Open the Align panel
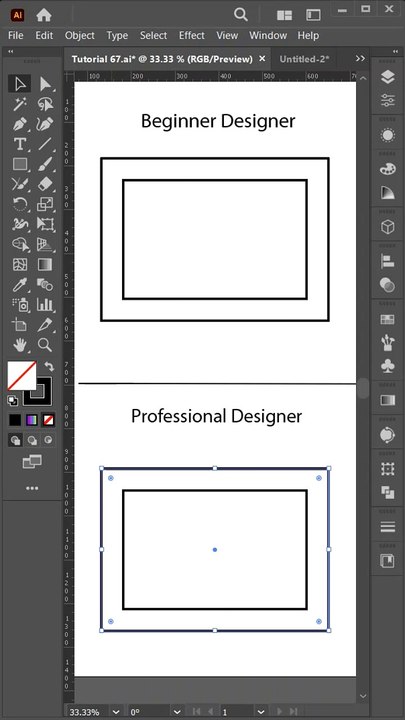The height and width of the screenshot is (720, 405). 388,262
